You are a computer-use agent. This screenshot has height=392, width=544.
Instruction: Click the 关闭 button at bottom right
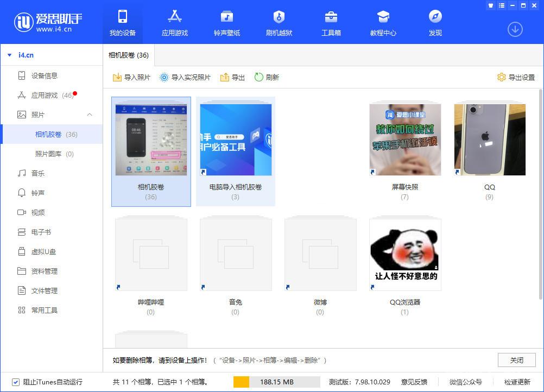click(516, 360)
